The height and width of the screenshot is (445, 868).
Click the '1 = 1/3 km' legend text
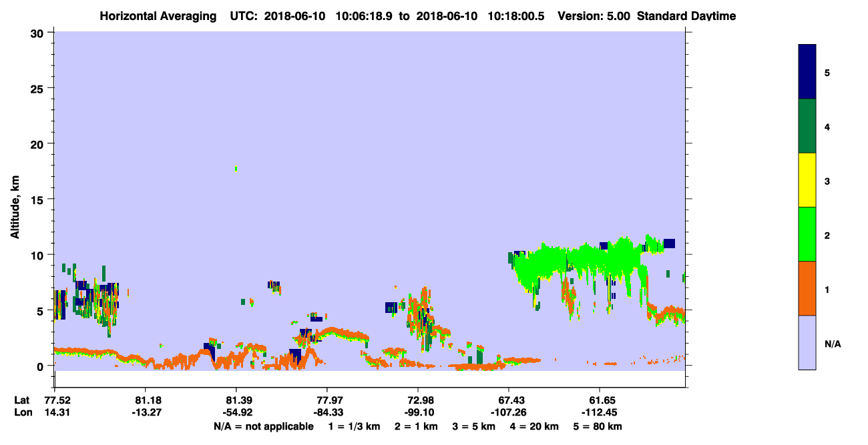[x=353, y=426]
